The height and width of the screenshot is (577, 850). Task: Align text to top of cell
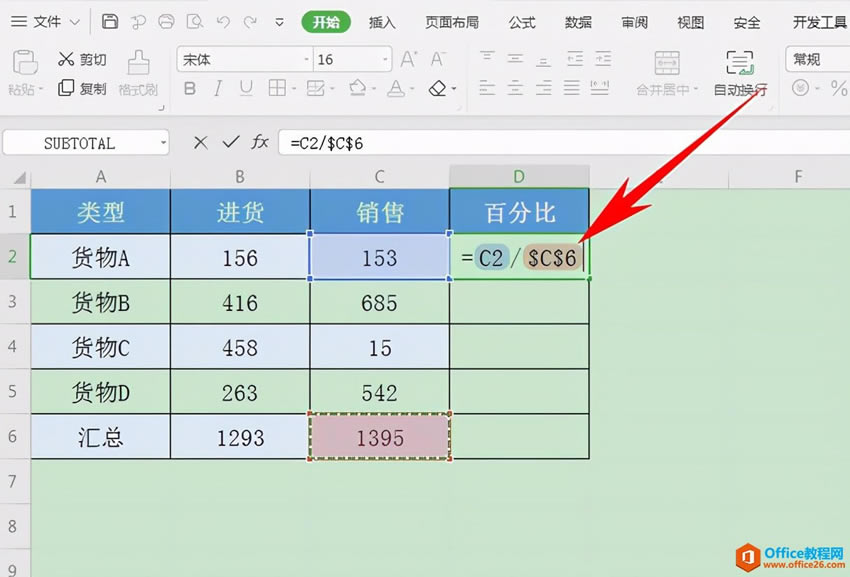click(487, 58)
